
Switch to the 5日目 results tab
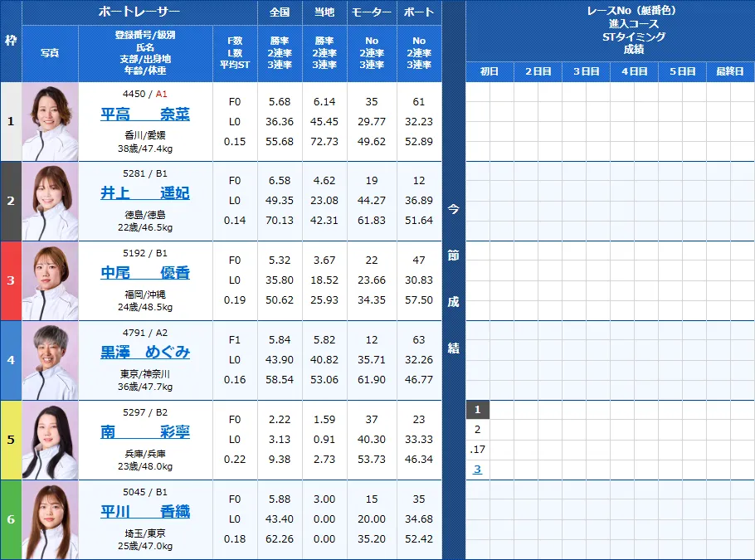point(681,71)
